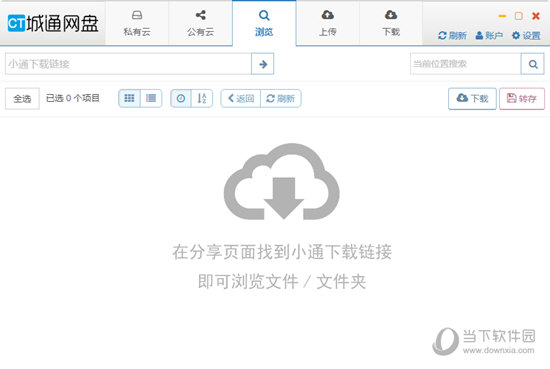Switch to grid view
Image resolution: width=550 pixels, height=369 pixels.
pos(129,98)
